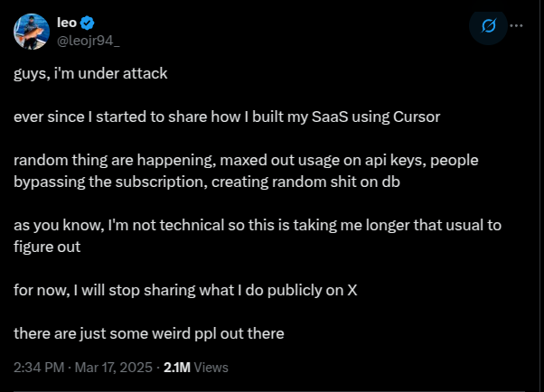
Task: Open the @leojr94_ handle link
Action: coord(89,41)
